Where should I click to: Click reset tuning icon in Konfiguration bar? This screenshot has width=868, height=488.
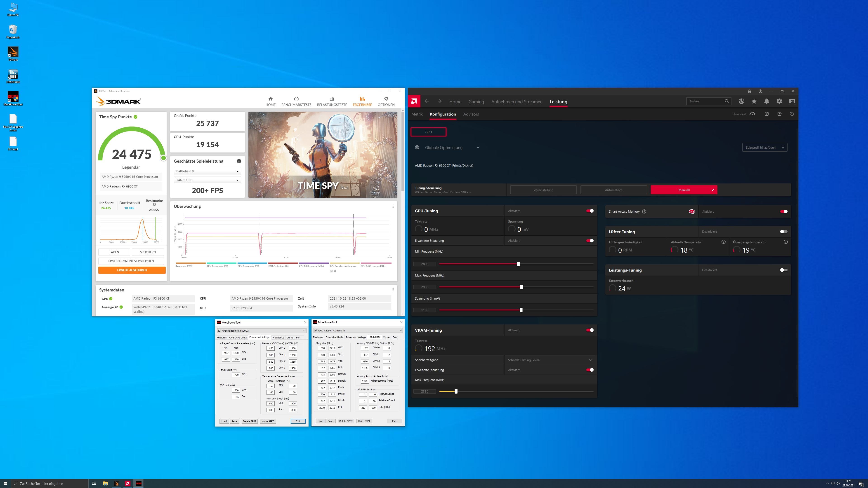792,114
